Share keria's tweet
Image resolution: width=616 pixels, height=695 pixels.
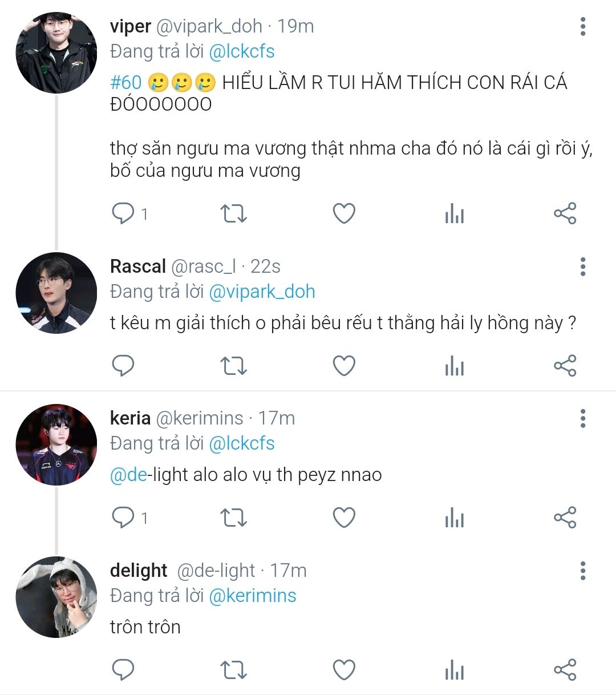565,518
